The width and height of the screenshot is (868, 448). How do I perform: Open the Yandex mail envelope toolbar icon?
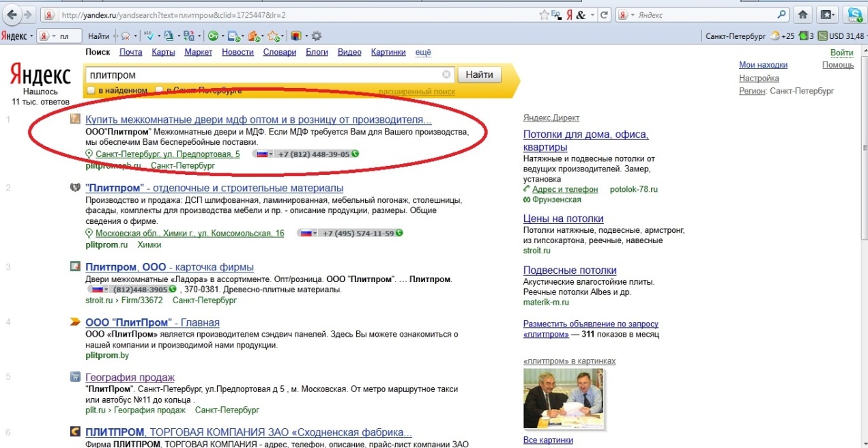[233, 36]
